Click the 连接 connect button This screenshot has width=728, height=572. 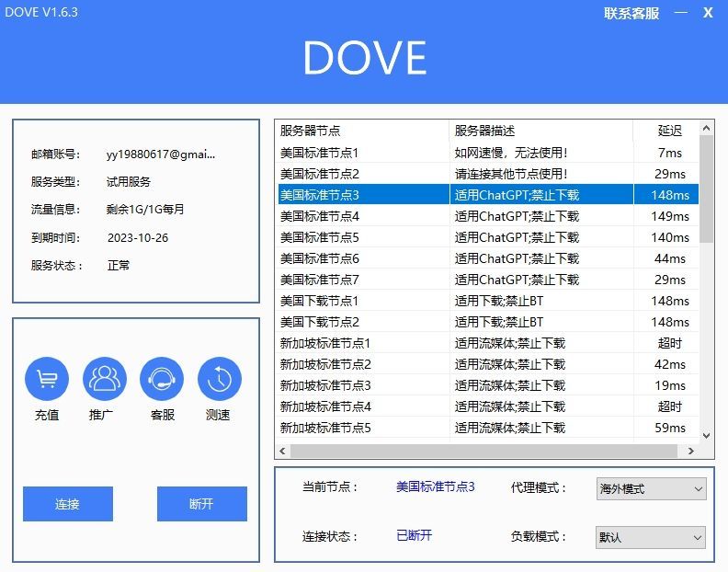[68, 504]
